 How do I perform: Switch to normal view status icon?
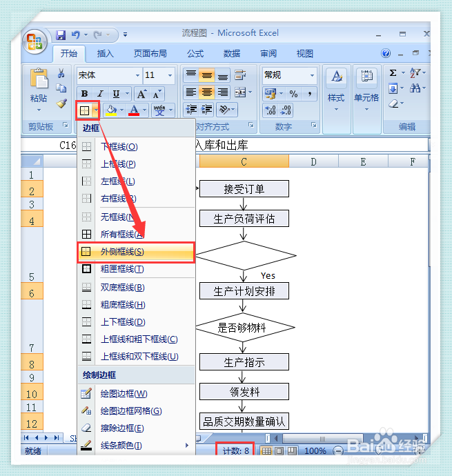click(x=266, y=450)
